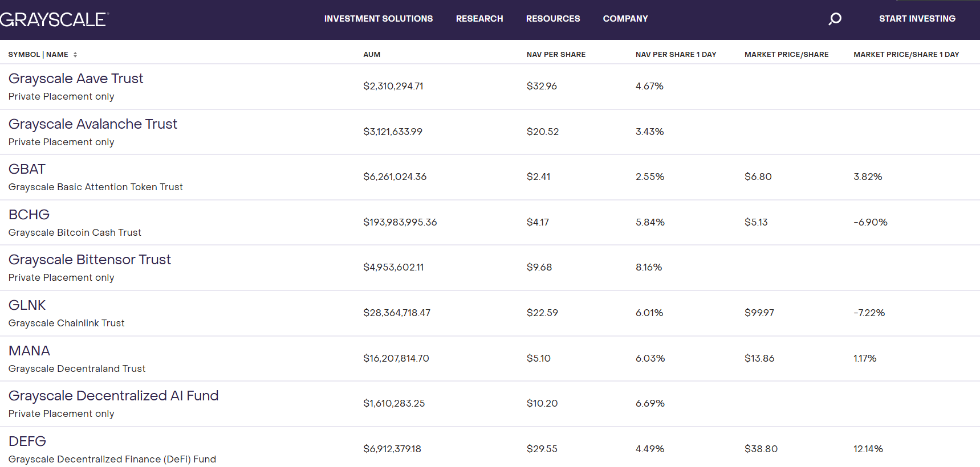The image size is (980, 467).
Task: Click GLNK market change -7.22%
Action: 869,313
